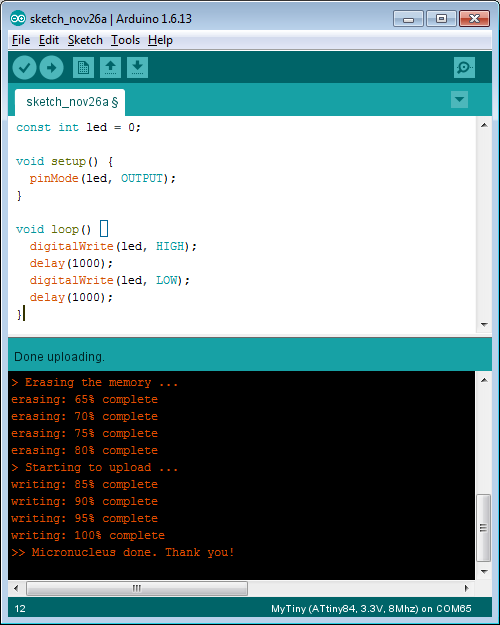Viewport: 500px width, 625px height.
Task: Click console scrollbar down arrow
Action: pos(484,572)
